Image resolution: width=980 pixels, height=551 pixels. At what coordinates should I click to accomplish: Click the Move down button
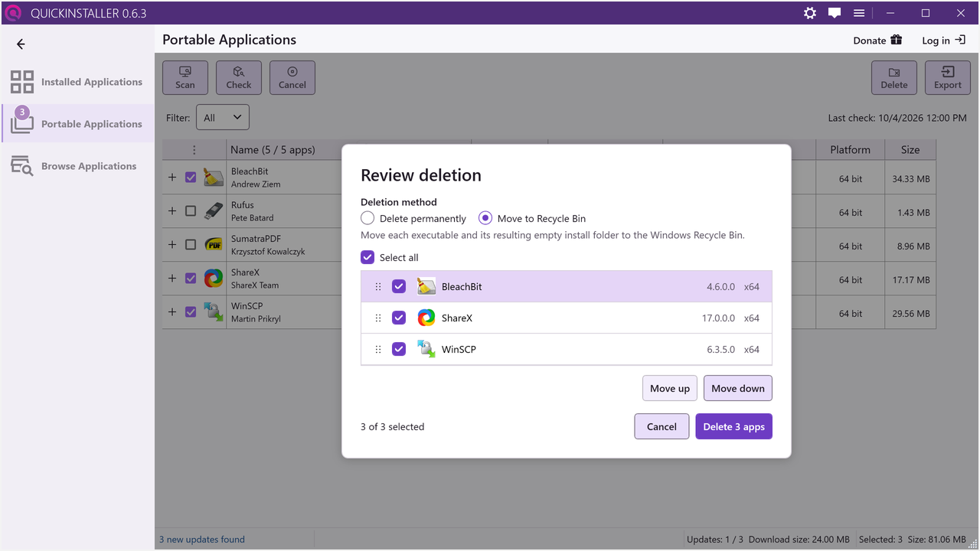[738, 388]
